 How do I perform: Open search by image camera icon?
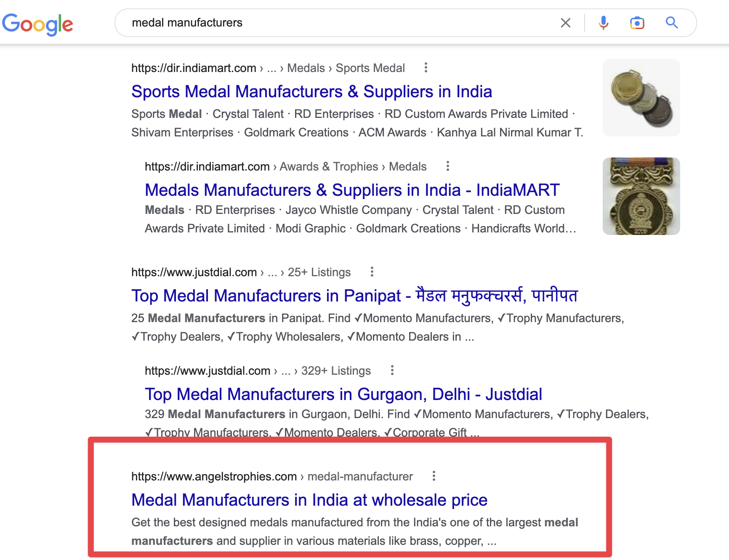point(637,23)
